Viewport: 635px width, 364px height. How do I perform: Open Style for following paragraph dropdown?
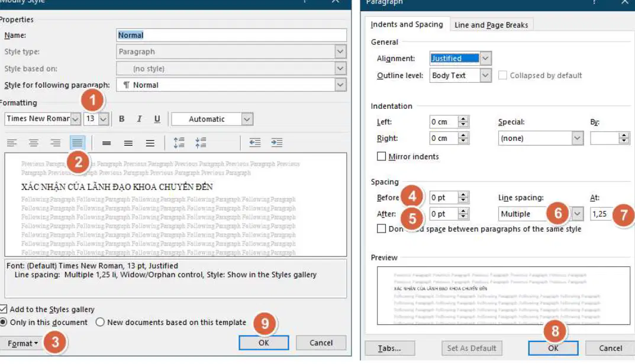coord(340,85)
